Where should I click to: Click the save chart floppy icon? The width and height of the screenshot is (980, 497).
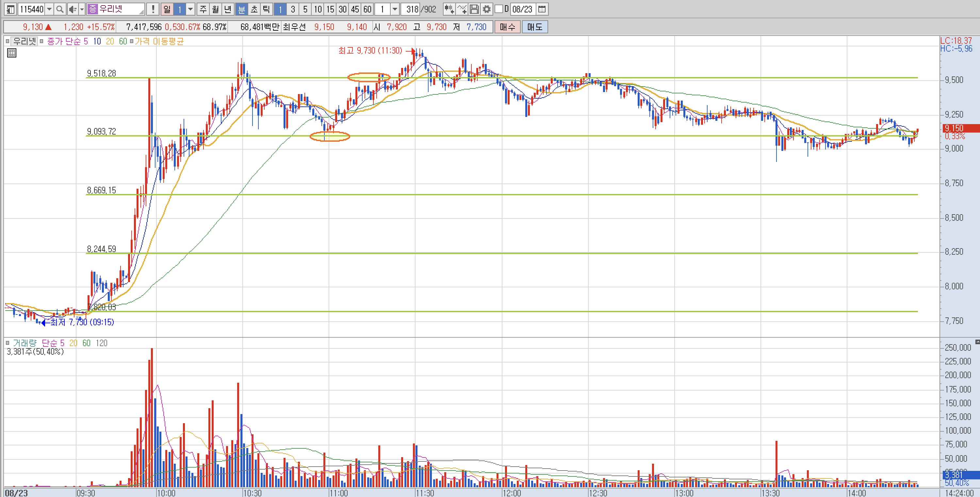474,9
